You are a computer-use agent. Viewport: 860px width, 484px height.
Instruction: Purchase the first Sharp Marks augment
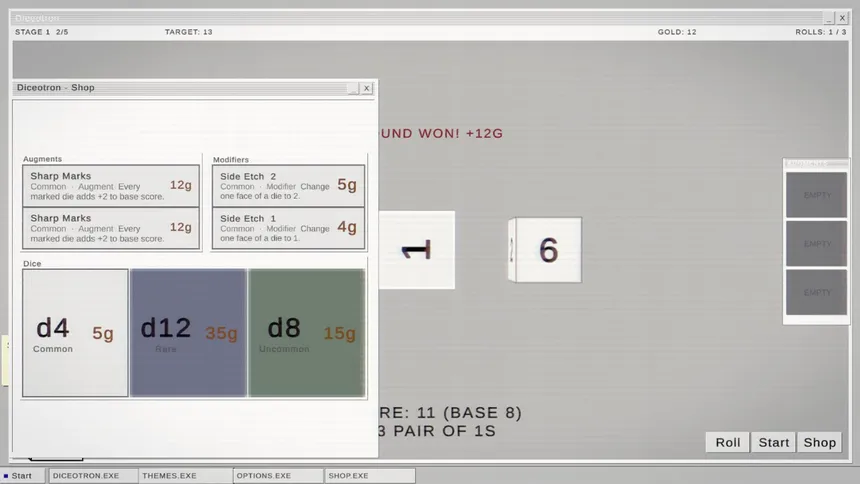click(111, 185)
